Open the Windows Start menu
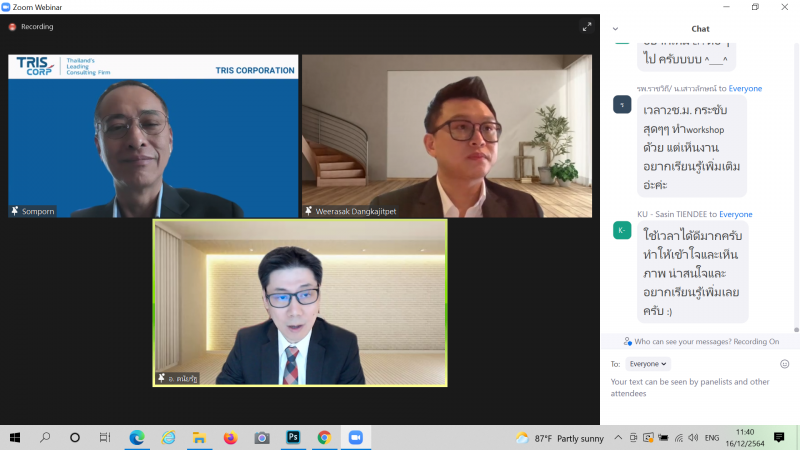 [15, 438]
